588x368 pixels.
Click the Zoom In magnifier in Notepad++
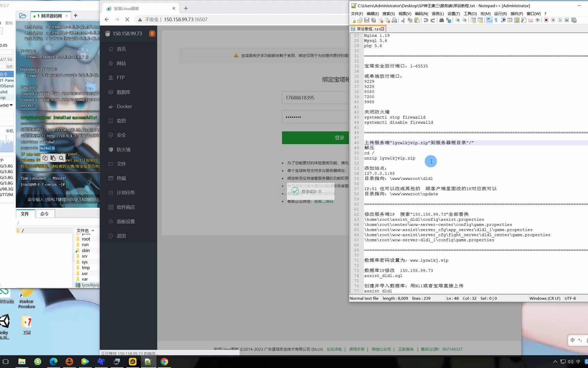coord(457,20)
